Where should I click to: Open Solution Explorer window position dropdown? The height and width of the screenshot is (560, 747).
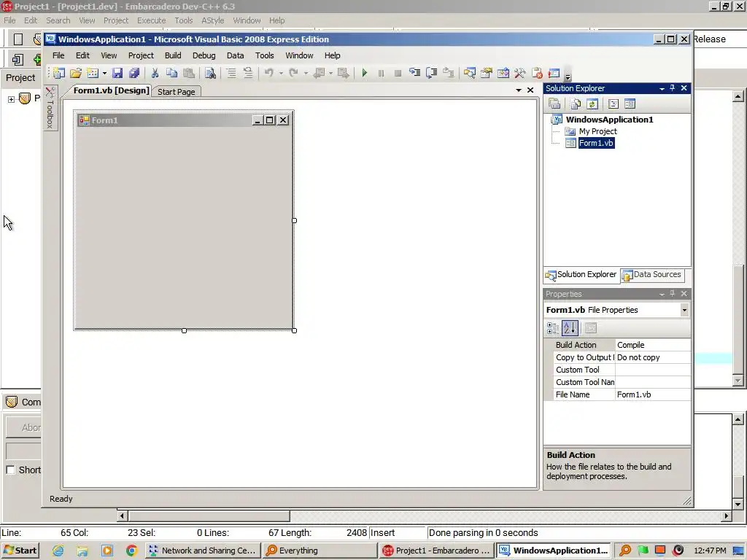coord(662,88)
